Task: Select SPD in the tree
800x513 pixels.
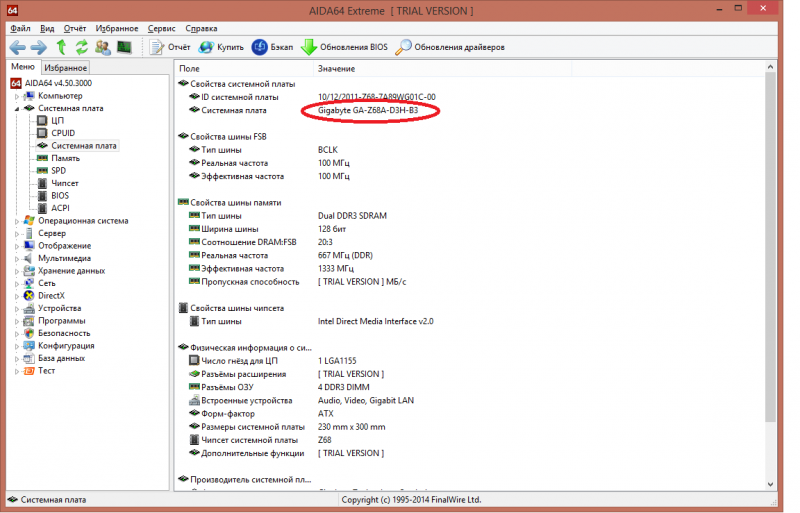Action: click(x=58, y=170)
